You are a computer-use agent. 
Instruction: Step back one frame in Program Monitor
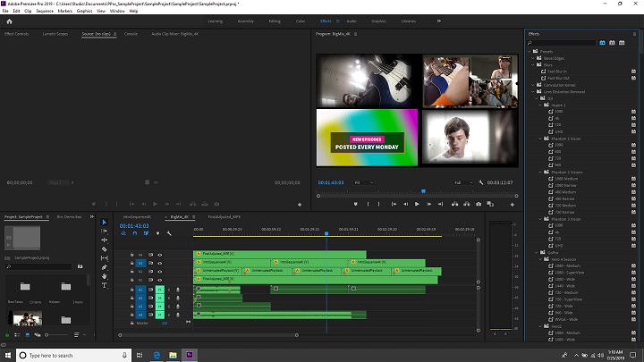pos(405,204)
